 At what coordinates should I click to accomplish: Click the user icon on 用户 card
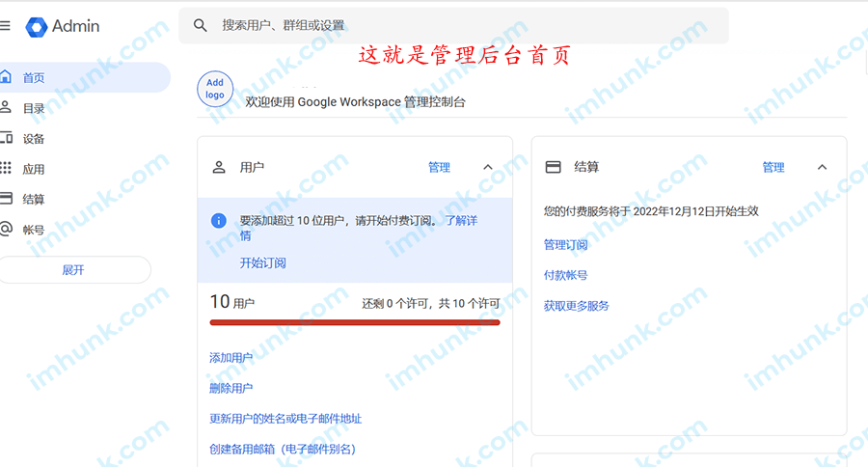[x=219, y=167]
